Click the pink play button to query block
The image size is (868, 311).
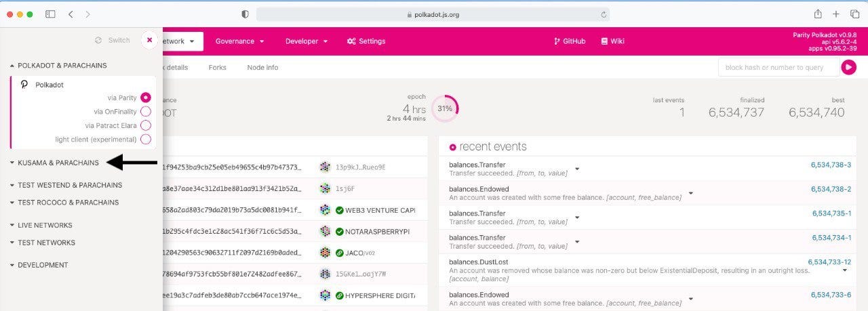pos(848,67)
